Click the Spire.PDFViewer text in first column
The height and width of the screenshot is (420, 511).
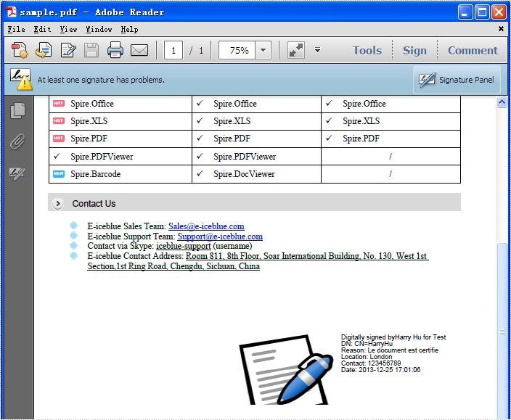tap(102, 157)
